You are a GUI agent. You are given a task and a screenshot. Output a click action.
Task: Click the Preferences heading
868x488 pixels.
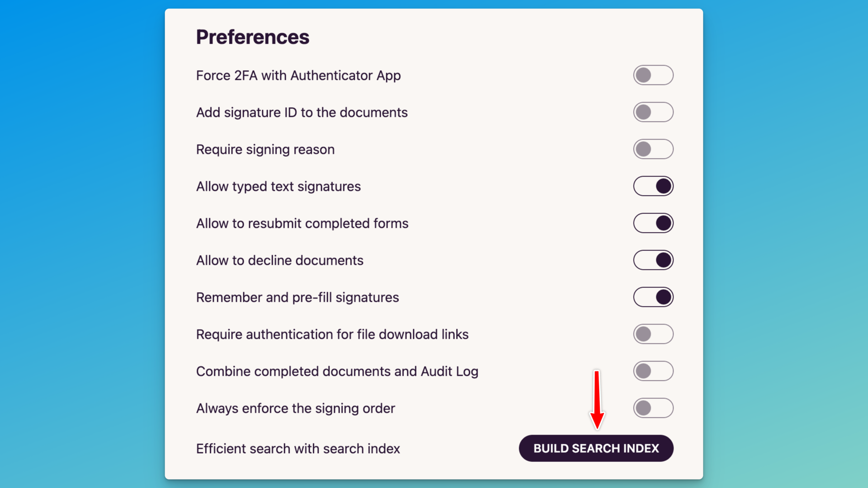pos(253,37)
